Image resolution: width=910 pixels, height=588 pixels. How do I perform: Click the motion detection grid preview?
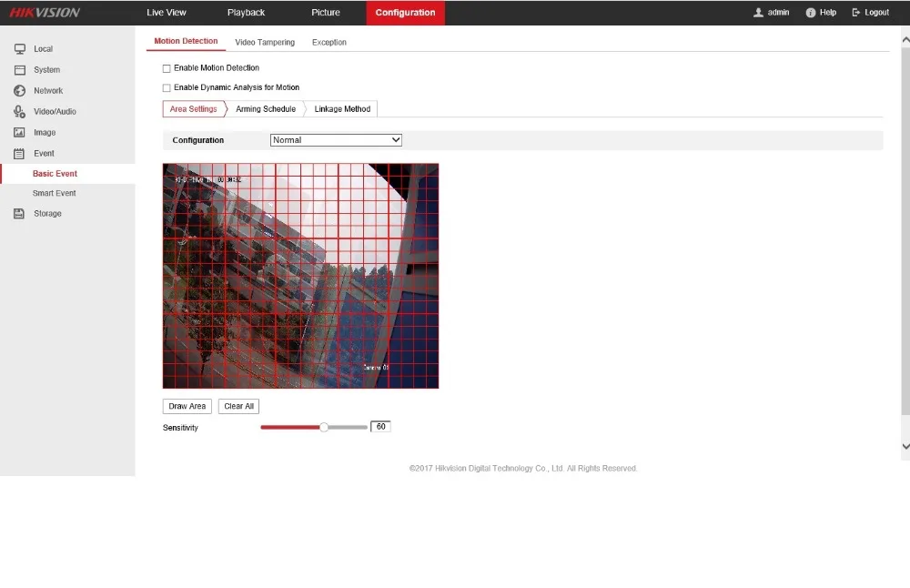(x=300, y=276)
